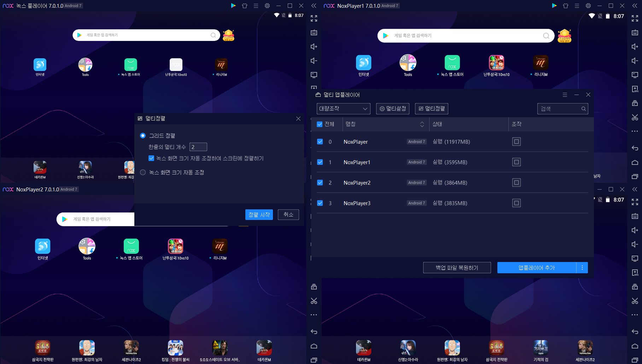Image resolution: width=642 pixels, height=364 pixels.
Task: Select grid arrangement radio button
Action: [x=143, y=136]
